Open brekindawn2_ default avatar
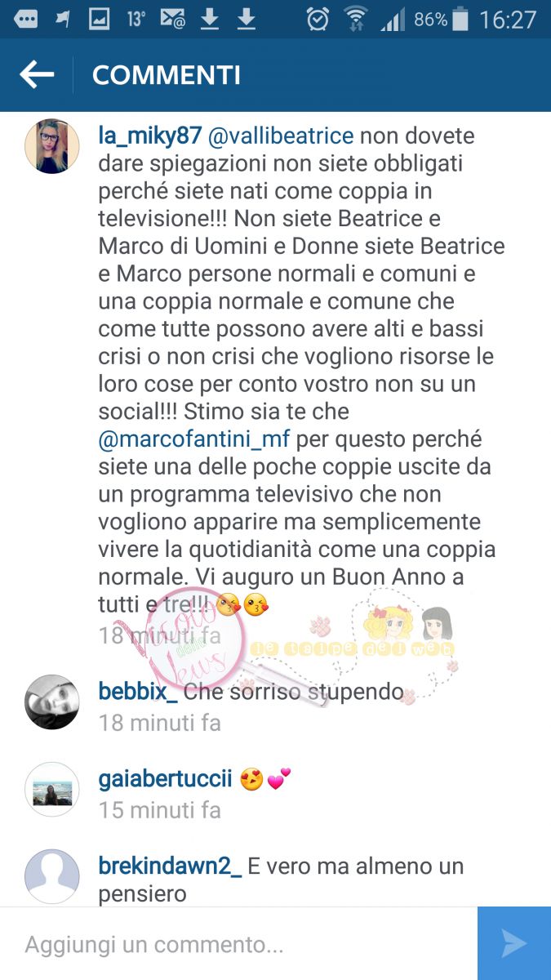This screenshot has height=980, width=551. coord(52,875)
